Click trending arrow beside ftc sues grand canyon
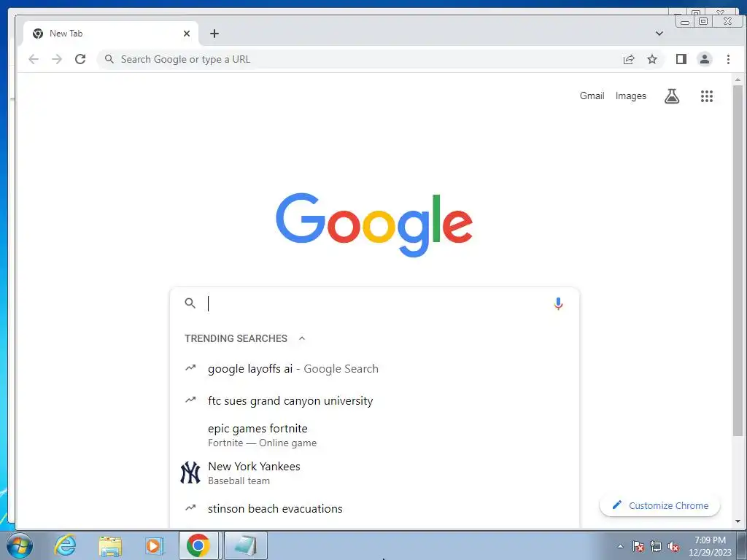This screenshot has width=747, height=560. pos(190,400)
